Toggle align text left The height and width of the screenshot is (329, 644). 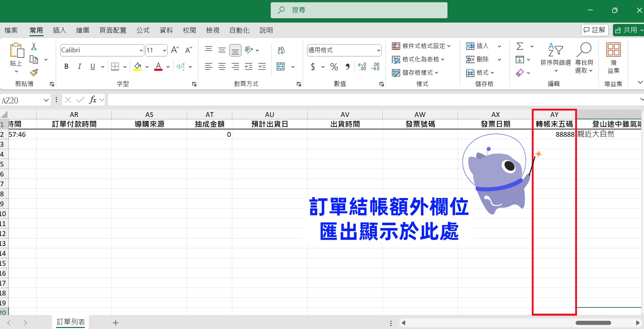click(x=209, y=66)
